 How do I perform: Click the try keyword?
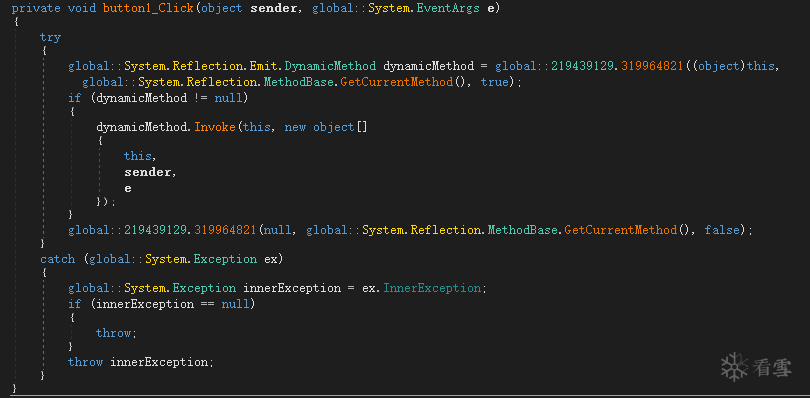[x=50, y=37]
